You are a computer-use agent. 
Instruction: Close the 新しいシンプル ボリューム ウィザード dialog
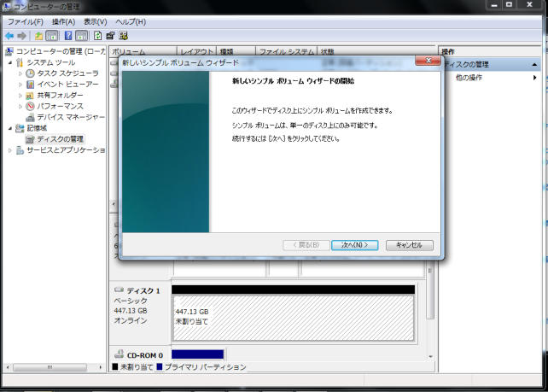(x=428, y=61)
